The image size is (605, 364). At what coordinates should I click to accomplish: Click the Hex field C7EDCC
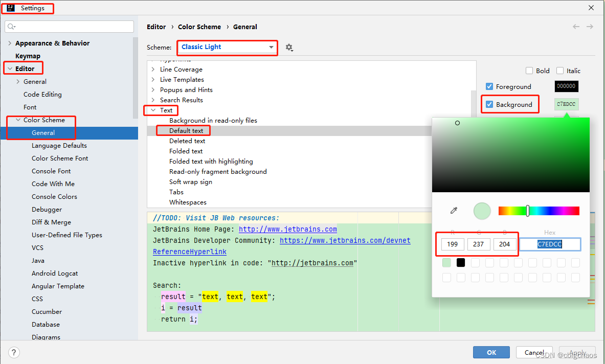[x=550, y=244]
